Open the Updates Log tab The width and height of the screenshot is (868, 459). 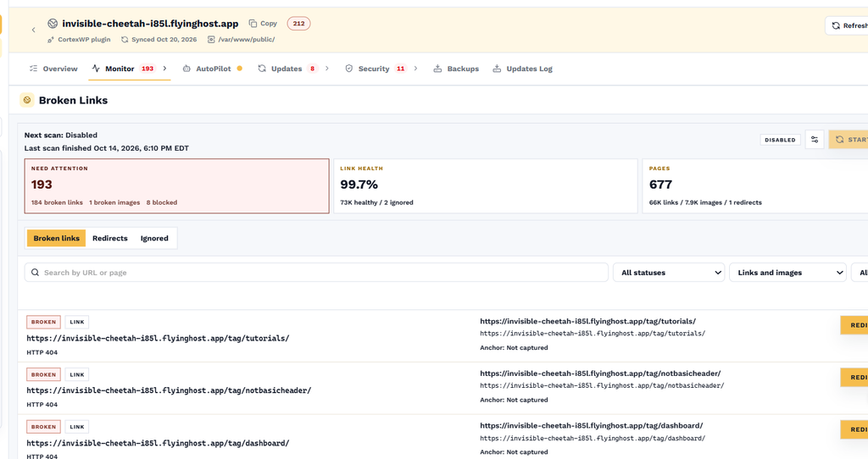[x=522, y=69]
